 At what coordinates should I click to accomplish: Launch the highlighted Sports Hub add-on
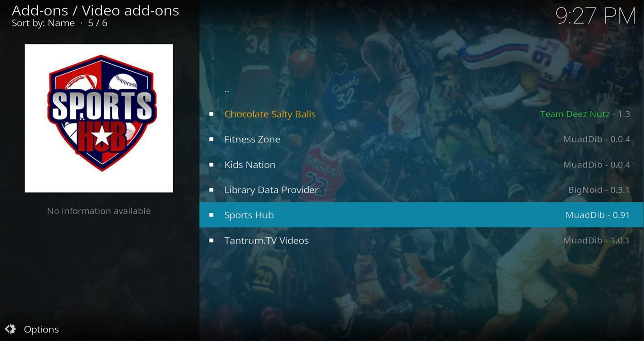tap(421, 215)
